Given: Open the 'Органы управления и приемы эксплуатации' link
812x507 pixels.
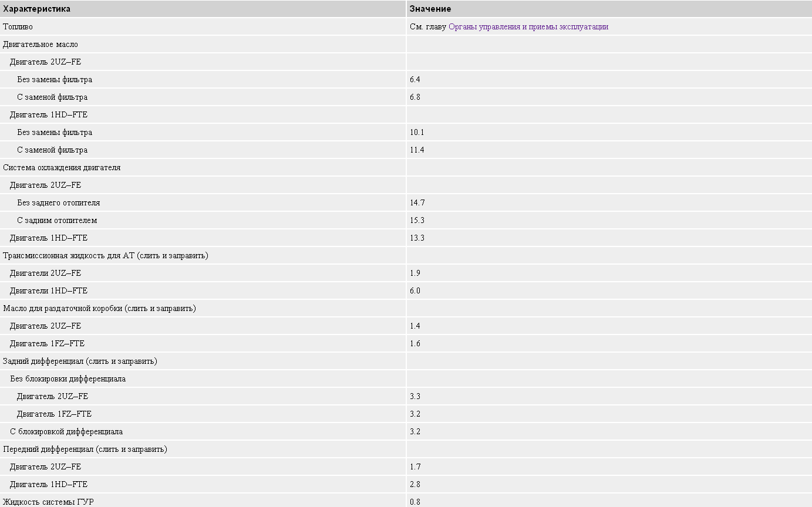Looking at the screenshot, I should [528, 26].
